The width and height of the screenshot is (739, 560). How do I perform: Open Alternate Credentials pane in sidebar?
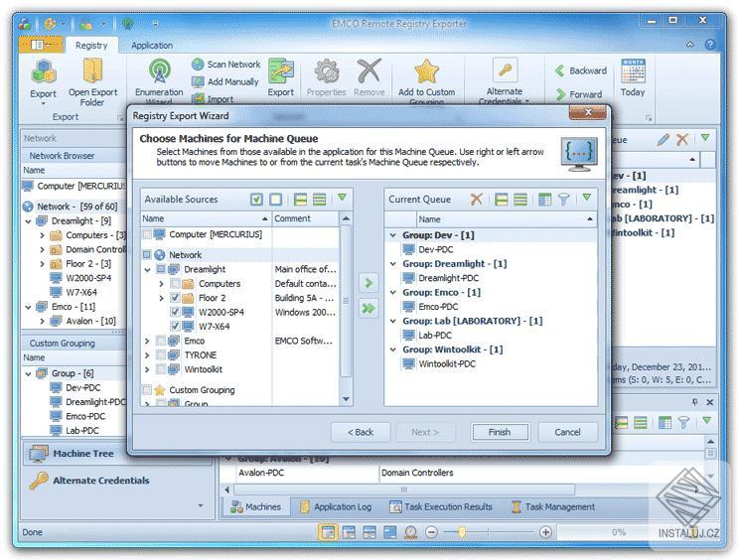coord(115,481)
